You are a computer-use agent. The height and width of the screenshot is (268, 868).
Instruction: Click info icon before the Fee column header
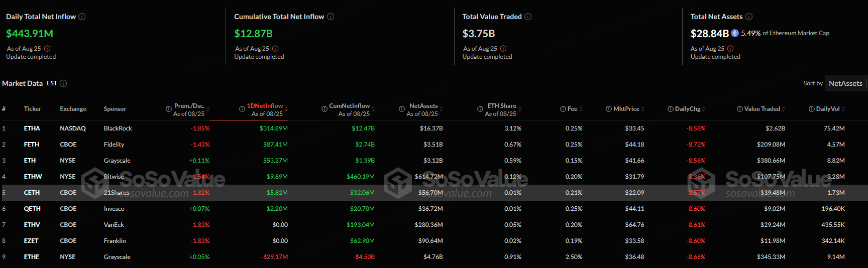click(x=563, y=109)
